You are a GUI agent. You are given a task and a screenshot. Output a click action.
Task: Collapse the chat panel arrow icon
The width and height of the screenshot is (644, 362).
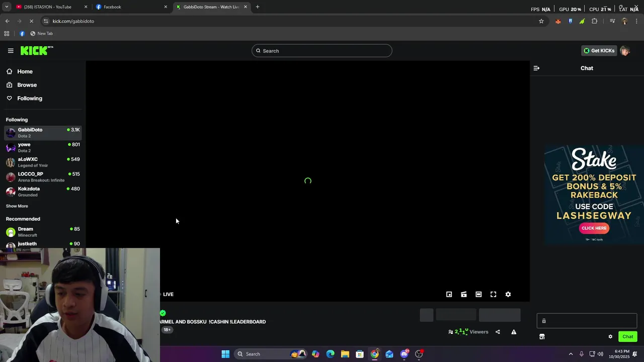[536, 68]
